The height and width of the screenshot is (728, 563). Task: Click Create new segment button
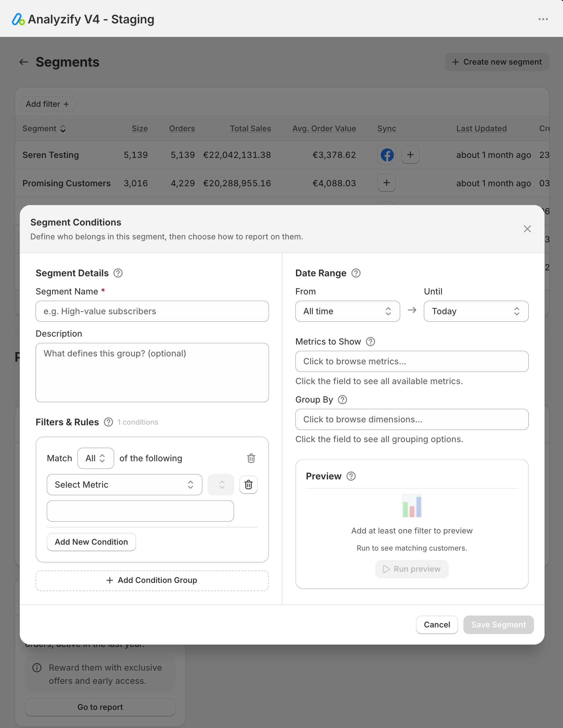coord(497,62)
